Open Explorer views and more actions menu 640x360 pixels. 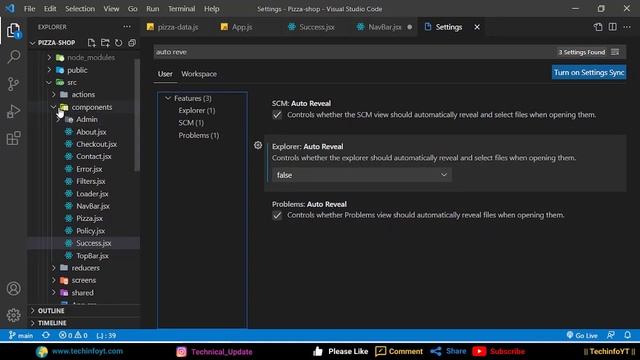pos(127,27)
